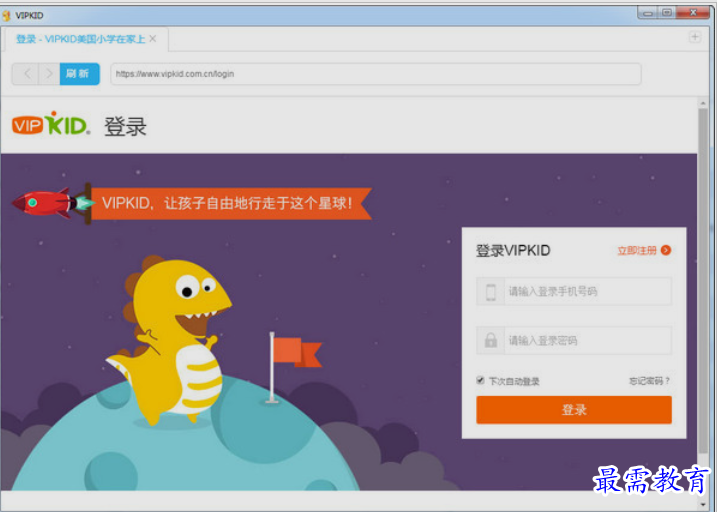
Task: Click the 刷新 refresh button
Action: (80, 74)
